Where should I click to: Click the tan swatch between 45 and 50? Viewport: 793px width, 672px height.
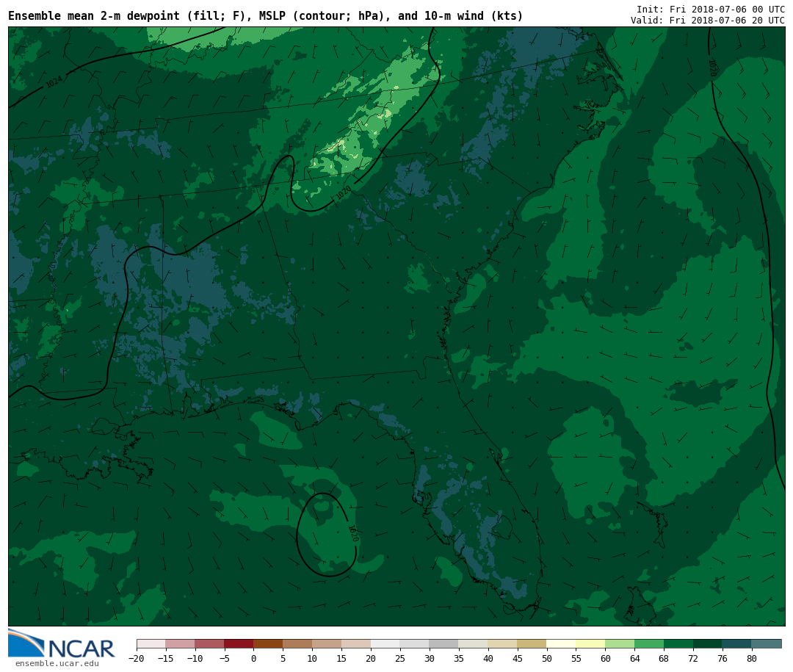pos(532,643)
